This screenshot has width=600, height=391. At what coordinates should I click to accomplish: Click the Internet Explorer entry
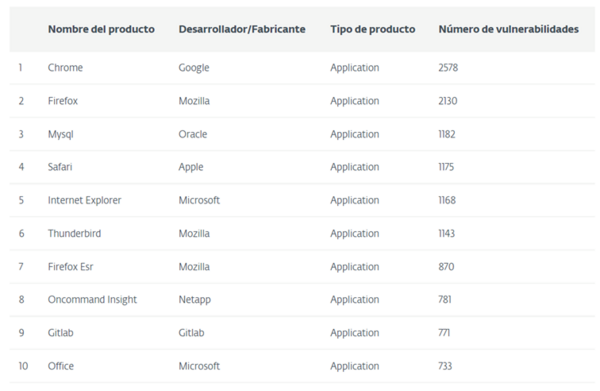click(x=84, y=200)
